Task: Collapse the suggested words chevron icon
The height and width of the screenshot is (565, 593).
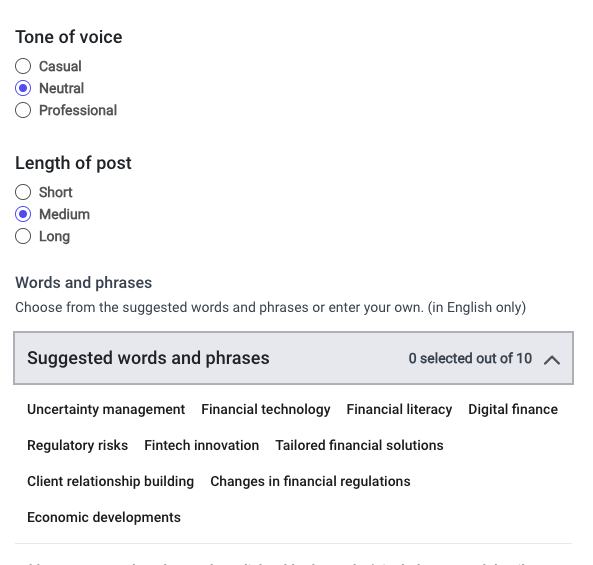Action: pos(552,360)
